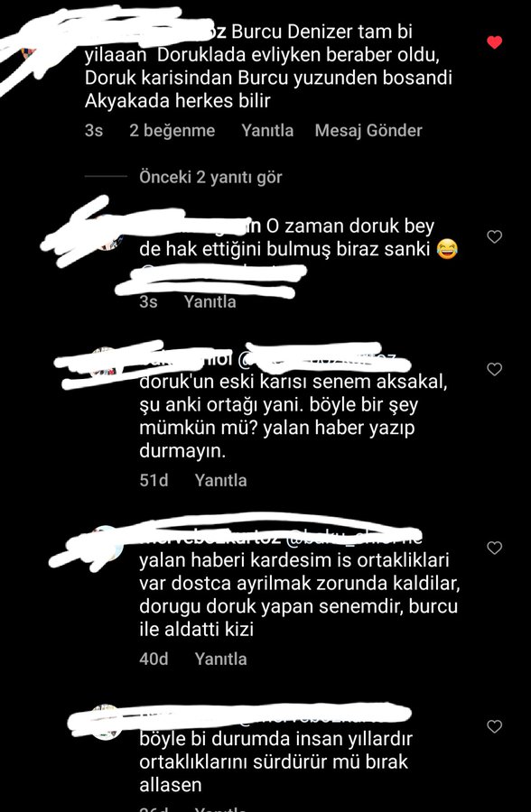
Task: Click the 51d timestamp text
Action: point(154,481)
